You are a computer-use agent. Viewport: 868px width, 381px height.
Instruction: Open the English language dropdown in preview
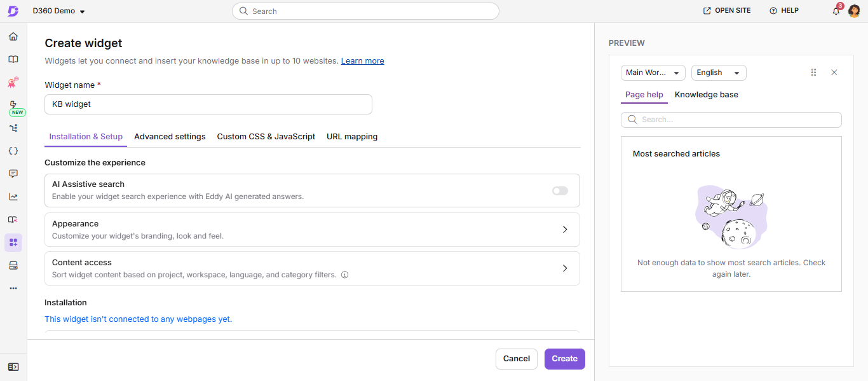(719, 73)
